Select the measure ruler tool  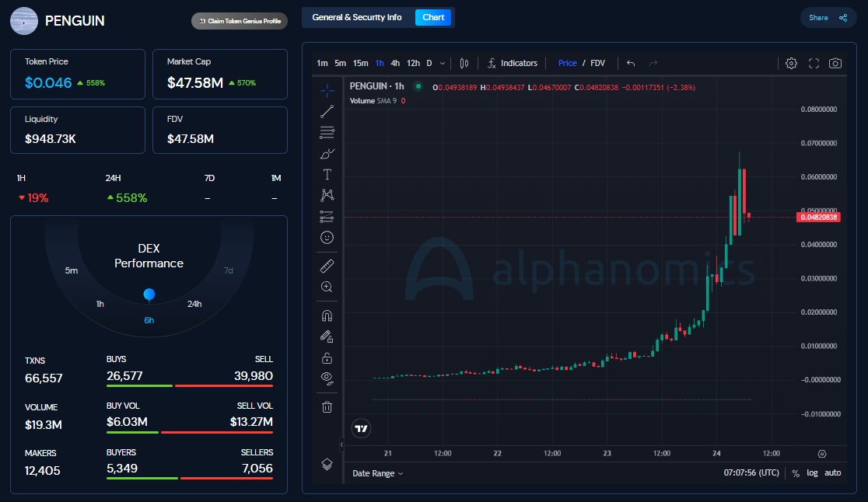326,265
